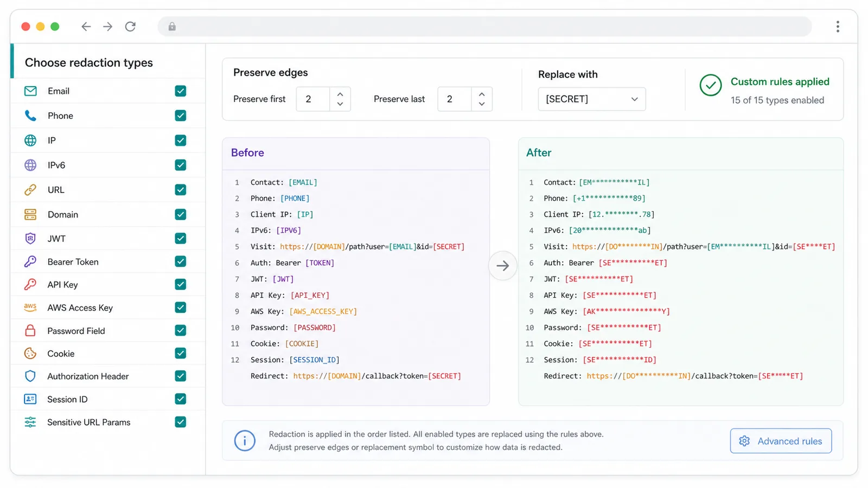Click Before line 'Session: [SESSION_ID]'
This screenshot has height=488, width=868.
[x=295, y=360]
